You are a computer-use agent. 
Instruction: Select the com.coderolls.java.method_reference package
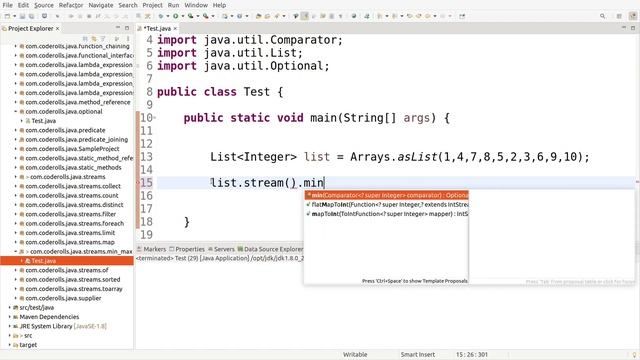click(78, 102)
